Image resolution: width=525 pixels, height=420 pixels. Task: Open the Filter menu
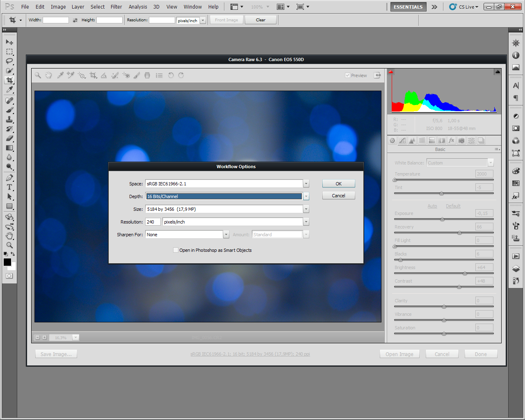click(x=116, y=7)
